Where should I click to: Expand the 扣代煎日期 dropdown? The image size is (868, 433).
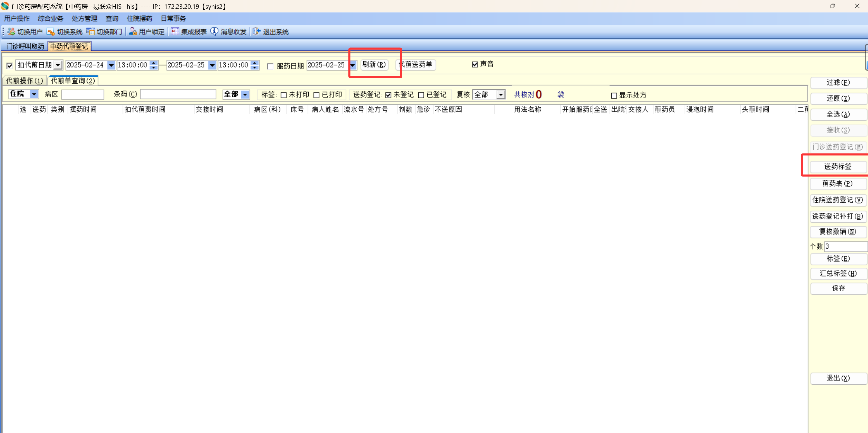(x=58, y=65)
